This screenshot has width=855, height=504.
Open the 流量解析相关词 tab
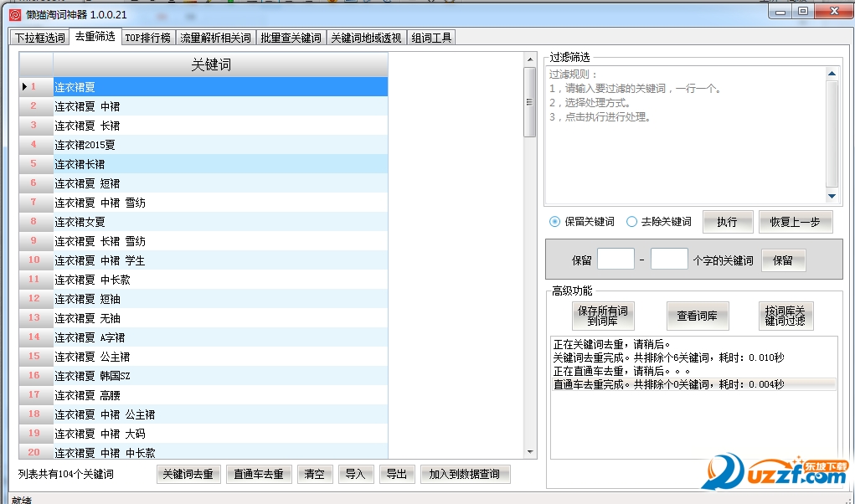click(215, 38)
